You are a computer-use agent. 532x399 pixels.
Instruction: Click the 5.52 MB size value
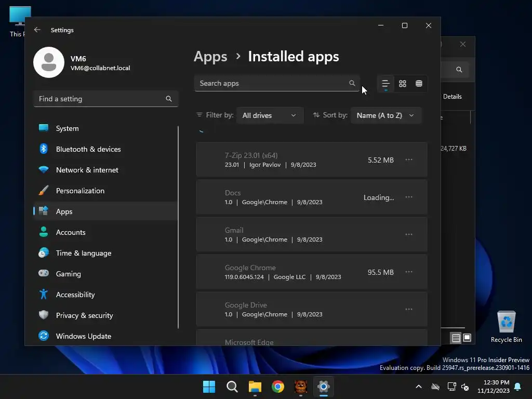(381, 160)
